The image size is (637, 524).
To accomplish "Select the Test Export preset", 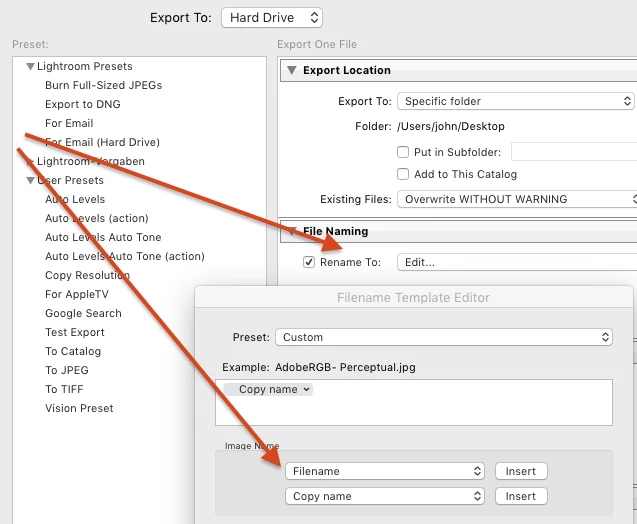I will coord(75,332).
